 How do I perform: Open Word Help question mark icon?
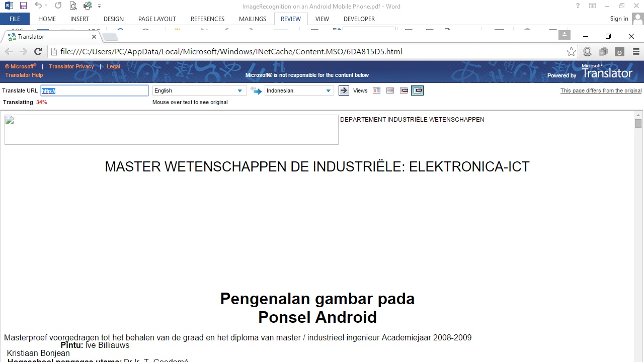coord(578,6)
